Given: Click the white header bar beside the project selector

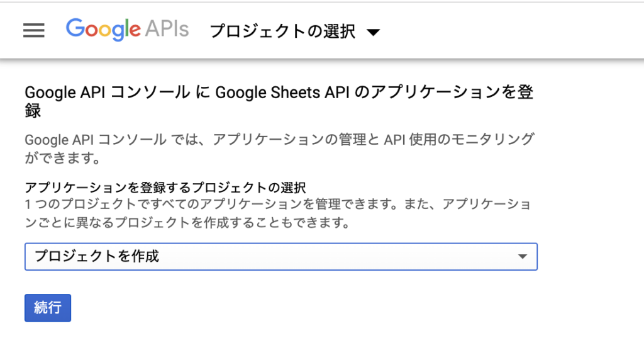Looking at the screenshot, I should click(509, 30).
